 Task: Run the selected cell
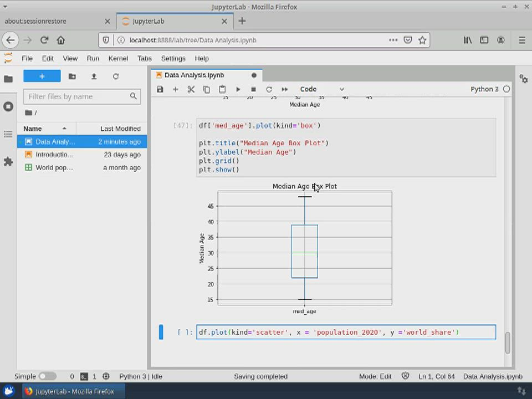pyautogui.click(x=238, y=89)
